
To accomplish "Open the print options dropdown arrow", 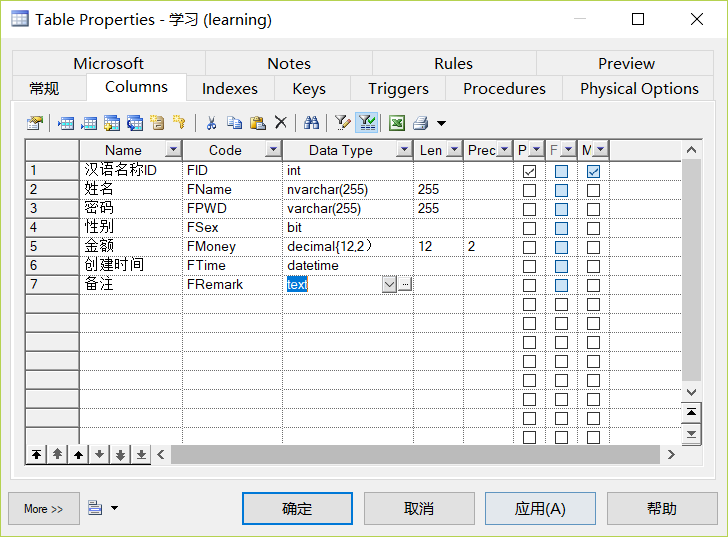I will pyautogui.click(x=442, y=123).
